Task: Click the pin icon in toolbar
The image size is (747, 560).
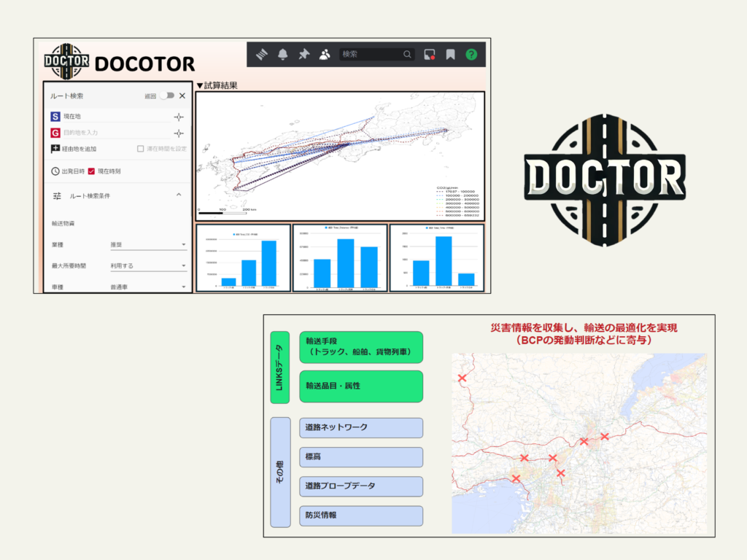Action: tap(303, 55)
